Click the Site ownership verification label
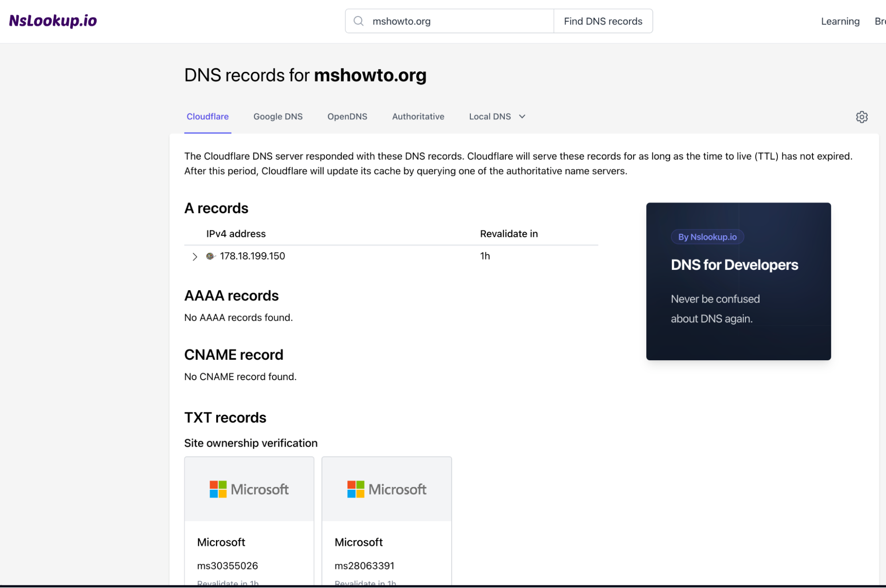 point(251,443)
